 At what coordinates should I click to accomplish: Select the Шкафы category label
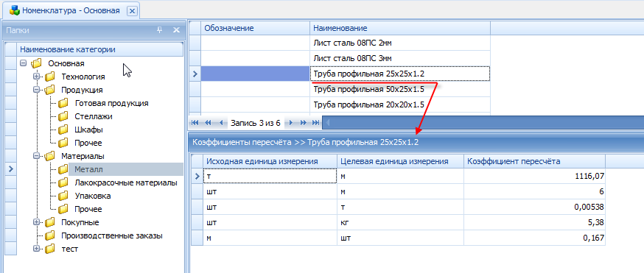(x=88, y=130)
